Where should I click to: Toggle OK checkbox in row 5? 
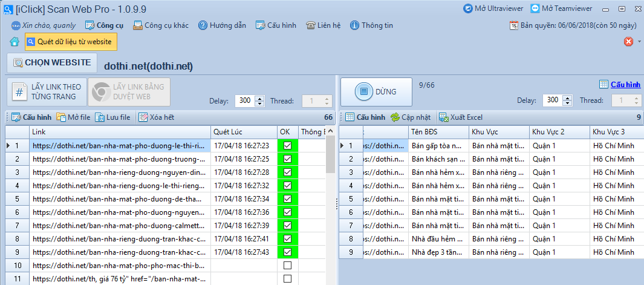(x=287, y=198)
